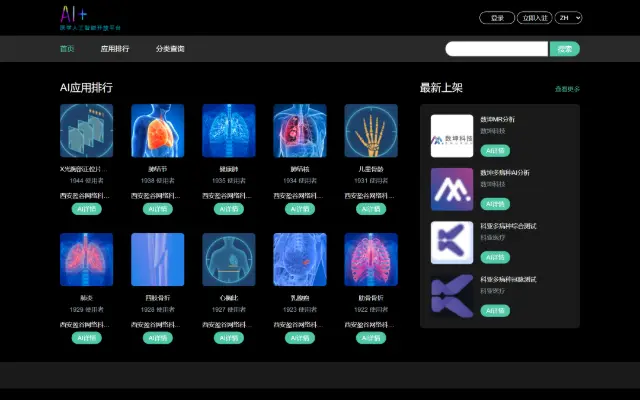Click the dark K logo of the last new listing
The height and width of the screenshot is (400, 640).
pyautogui.click(x=452, y=296)
